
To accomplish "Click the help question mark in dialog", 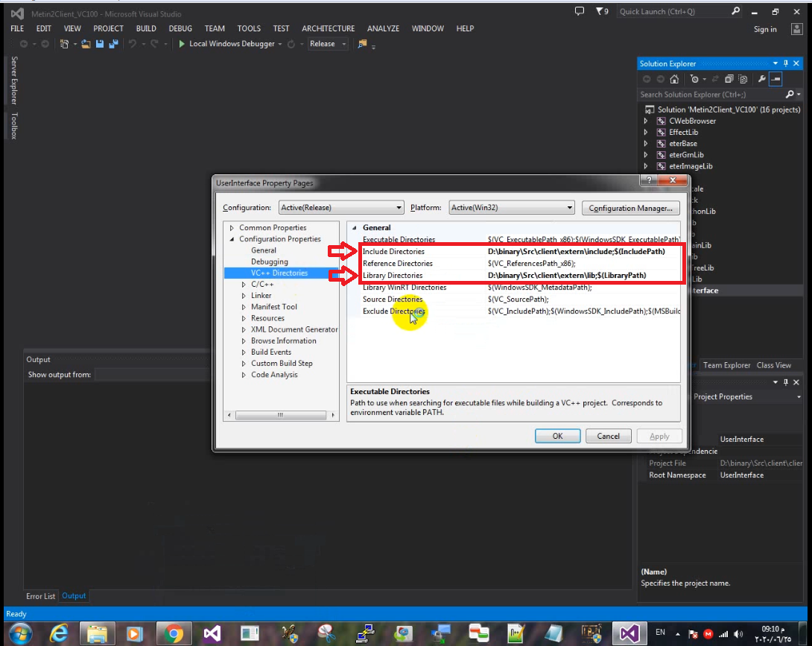I will (649, 180).
